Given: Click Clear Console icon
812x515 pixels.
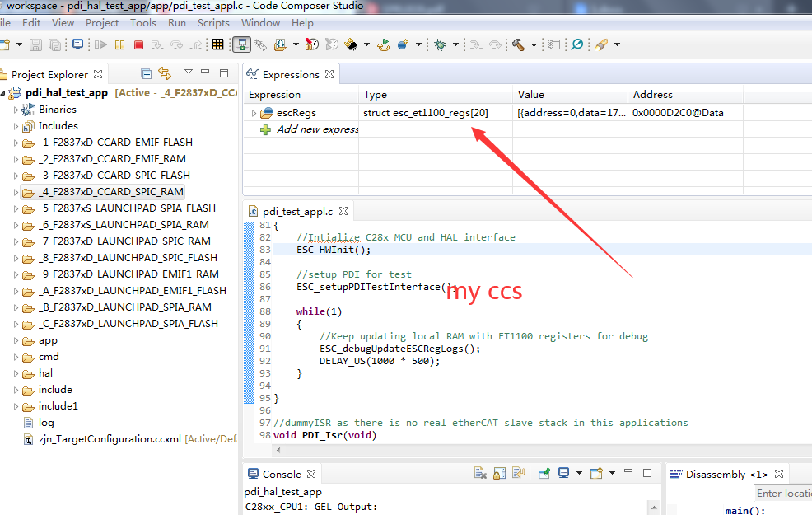Looking at the screenshot, I should 480,473.
